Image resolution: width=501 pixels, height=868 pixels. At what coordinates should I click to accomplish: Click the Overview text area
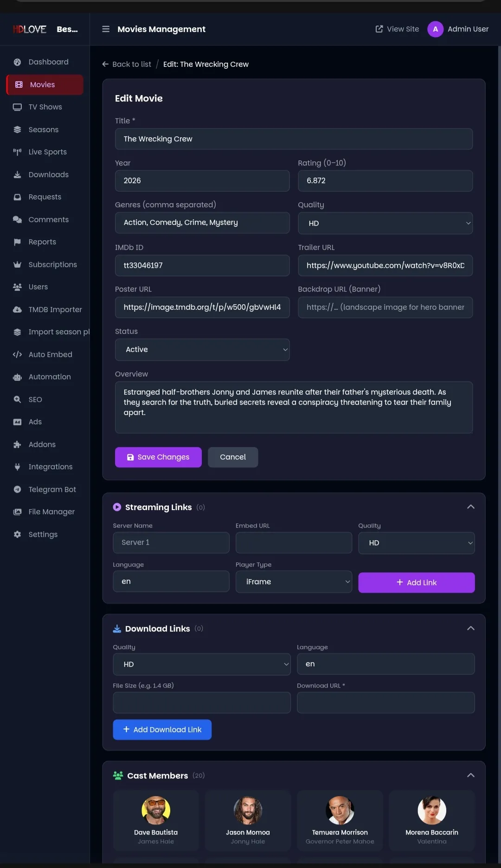[294, 408]
